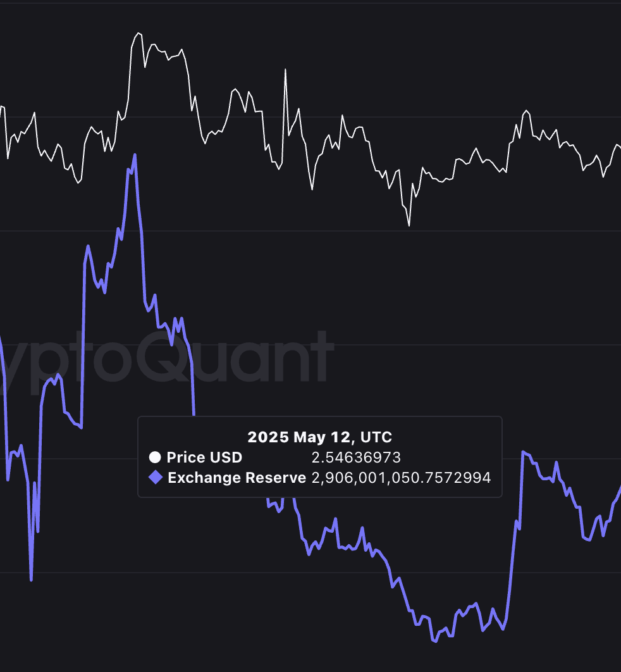This screenshot has height=672, width=621.
Task: Click purple peak right of tooltip after steep rise
Action: pos(524,452)
